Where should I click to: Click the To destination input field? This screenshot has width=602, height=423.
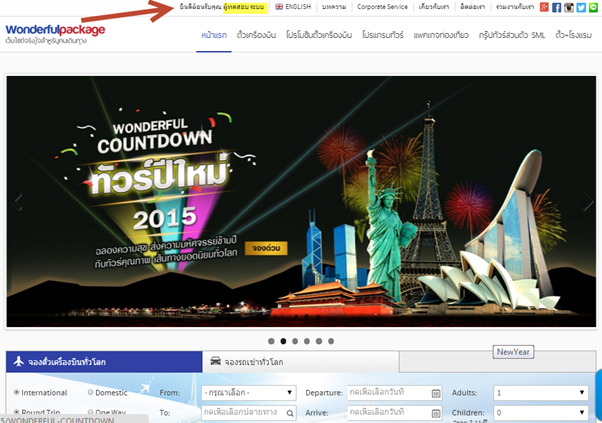coord(249,413)
